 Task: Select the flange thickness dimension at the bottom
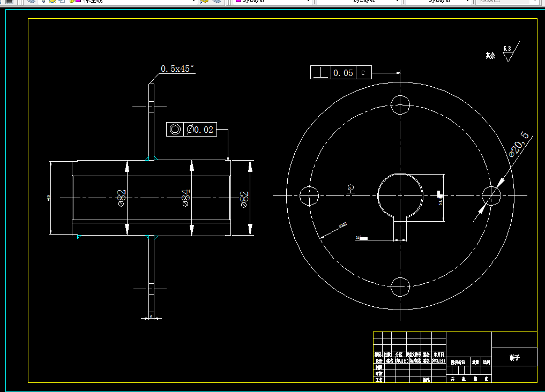pyautogui.click(x=151, y=316)
